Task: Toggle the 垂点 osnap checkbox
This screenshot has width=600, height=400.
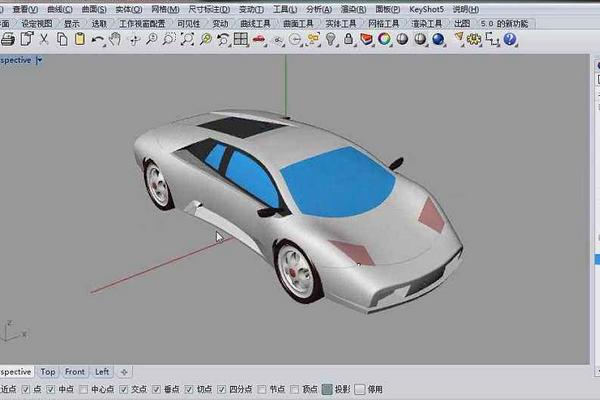Action: click(156, 390)
